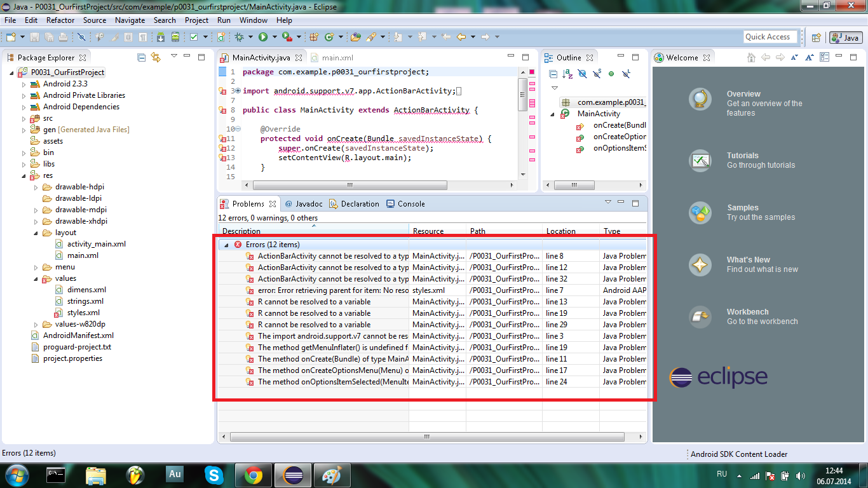868x488 pixels.
Task: Click the Workbench link in Welcome view
Action: [743, 316]
